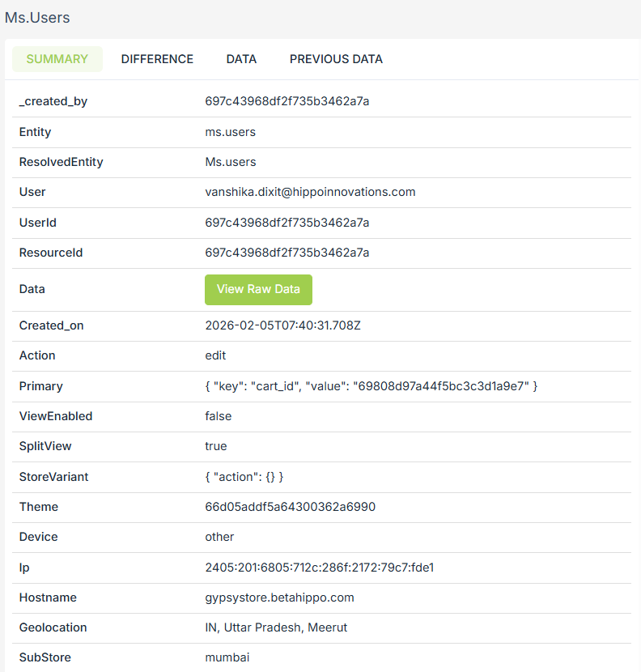Click the Geolocation value Meerut

277,627
